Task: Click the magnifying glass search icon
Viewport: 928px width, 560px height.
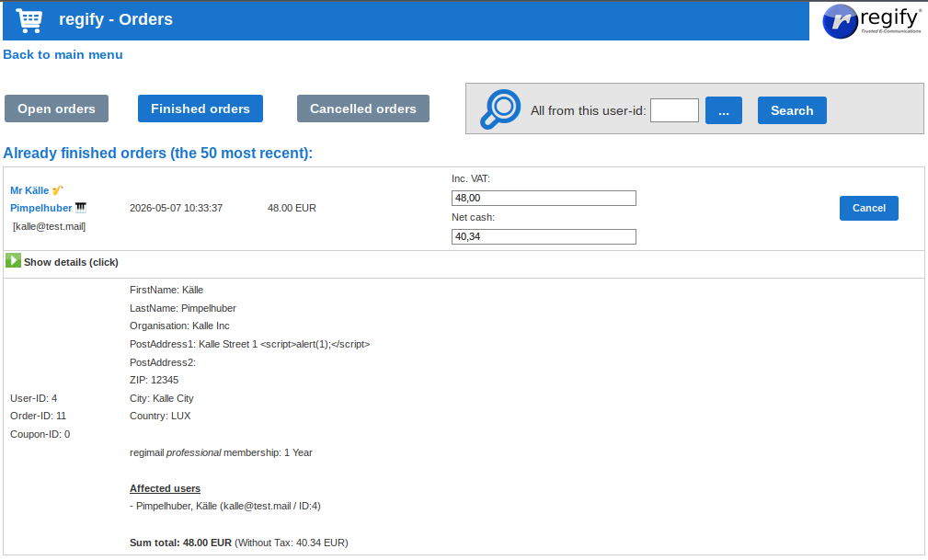Action: click(x=500, y=109)
